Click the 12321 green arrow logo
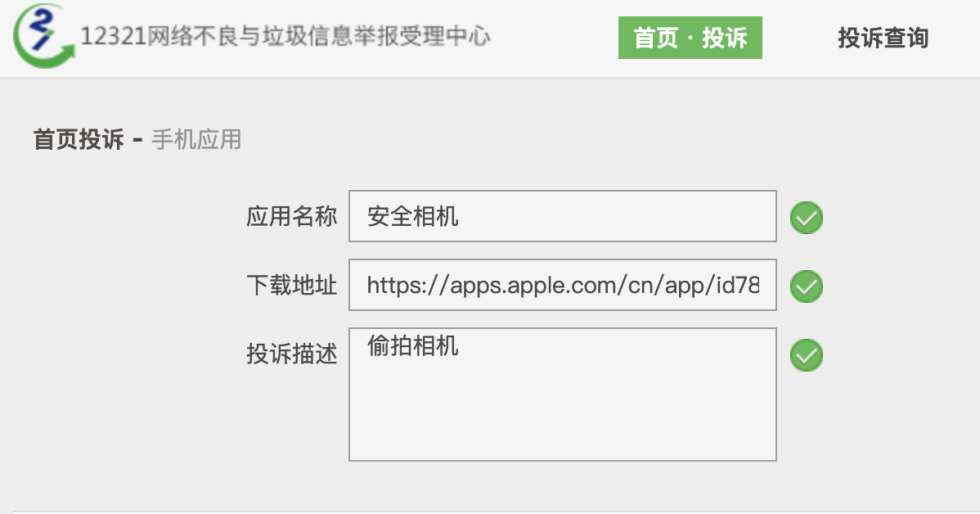Viewport: 980px width, 514px height. pyautogui.click(x=42, y=38)
